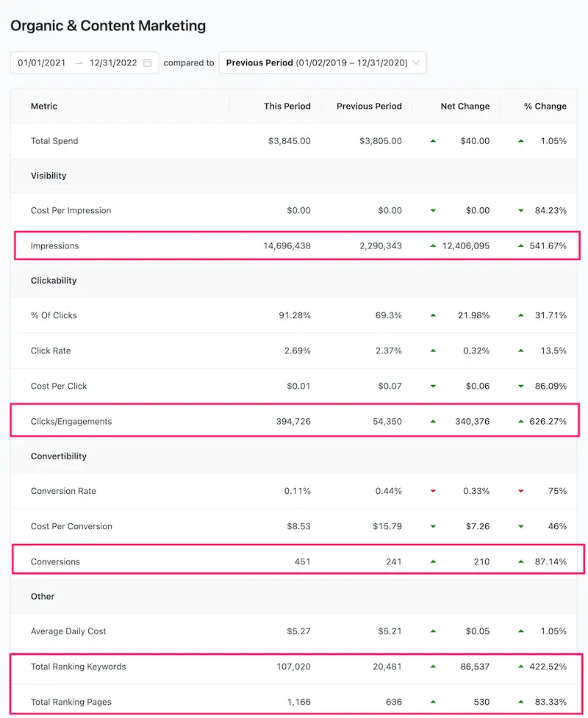Select the % Change column header
This screenshot has height=718, width=588.
tap(545, 106)
